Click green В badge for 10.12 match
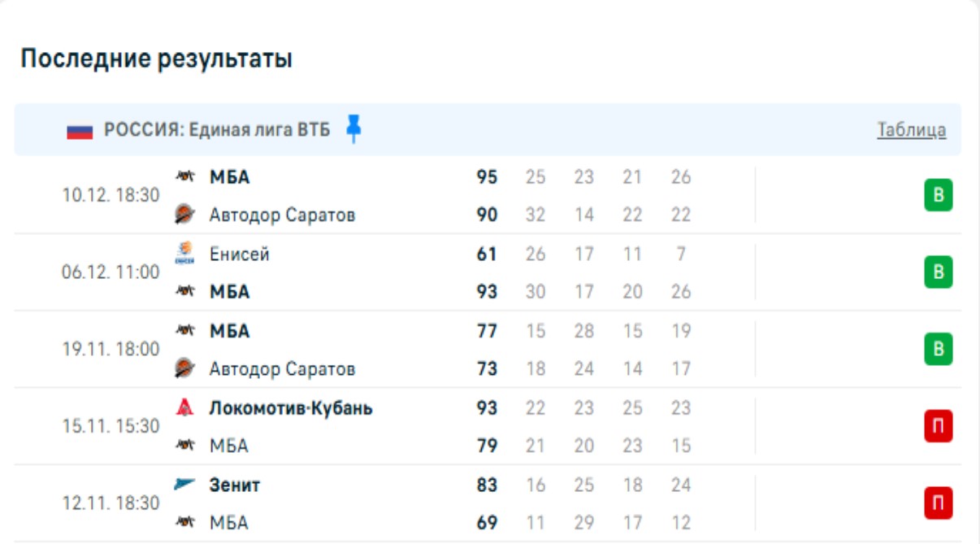This screenshot has width=980, height=544. [938, 196]
